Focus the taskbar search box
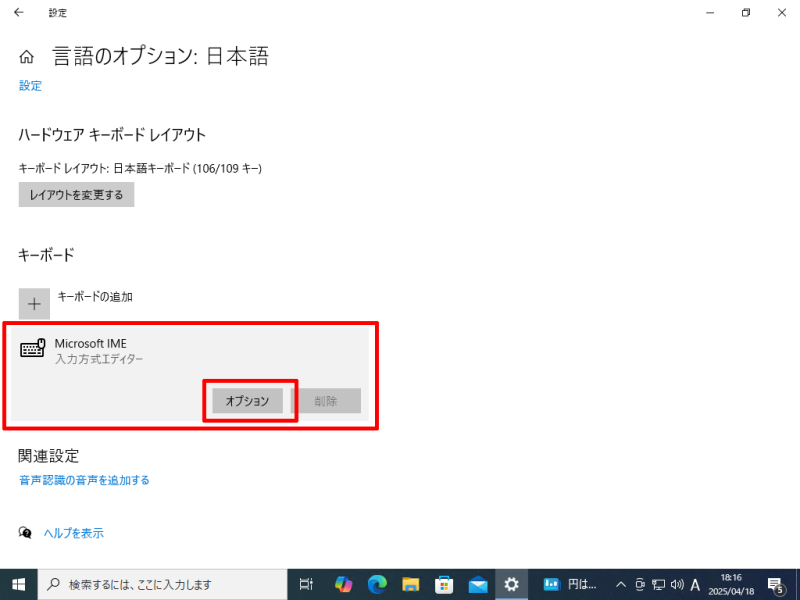The image size is (800, 600). (x=162, y=585)
